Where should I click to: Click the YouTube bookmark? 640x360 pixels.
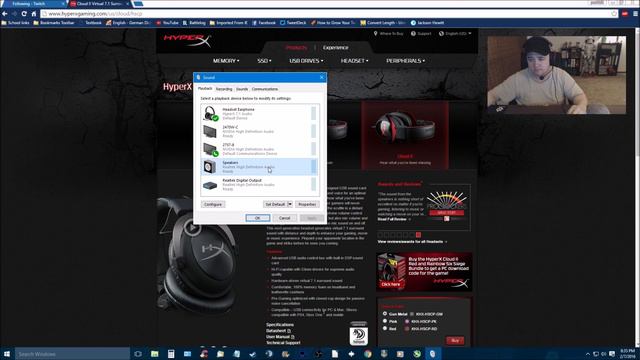(167, 23)
